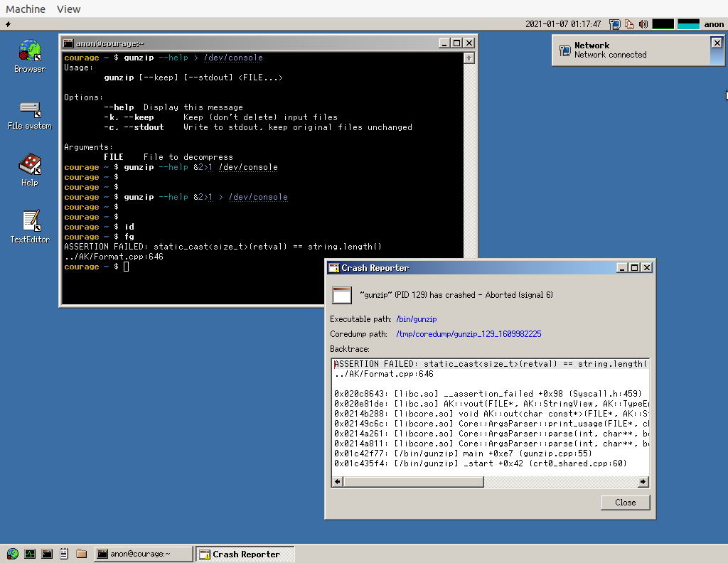Click the CPU usage graph in the tray
The image size is (728, 563).
click(663, 23)
